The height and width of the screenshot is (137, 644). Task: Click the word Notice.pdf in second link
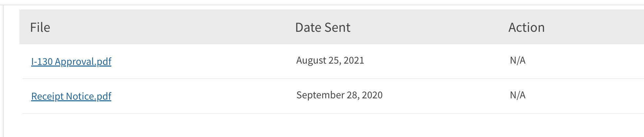[89, 96]
